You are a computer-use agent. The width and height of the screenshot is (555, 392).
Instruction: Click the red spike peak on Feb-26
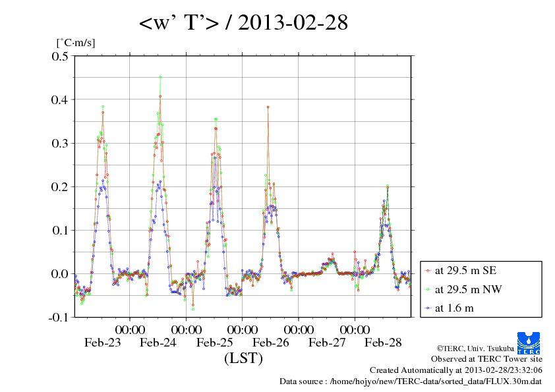click(x=268, y=107)
